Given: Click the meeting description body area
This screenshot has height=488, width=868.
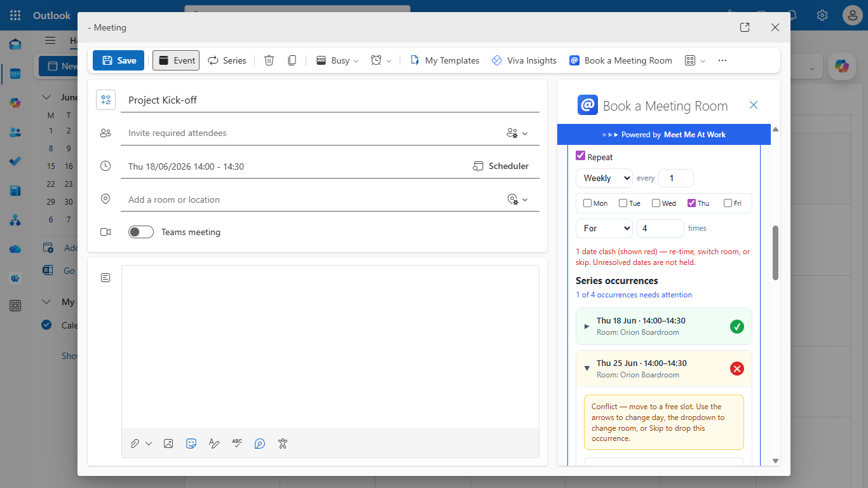Looking at the screenshot, I should [x=330, y=347].
